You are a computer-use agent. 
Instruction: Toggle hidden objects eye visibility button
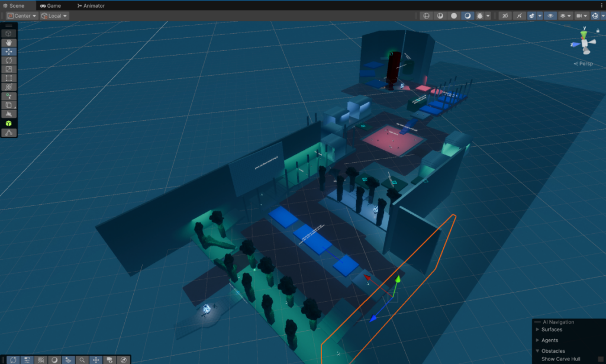[x=550, y=16]
